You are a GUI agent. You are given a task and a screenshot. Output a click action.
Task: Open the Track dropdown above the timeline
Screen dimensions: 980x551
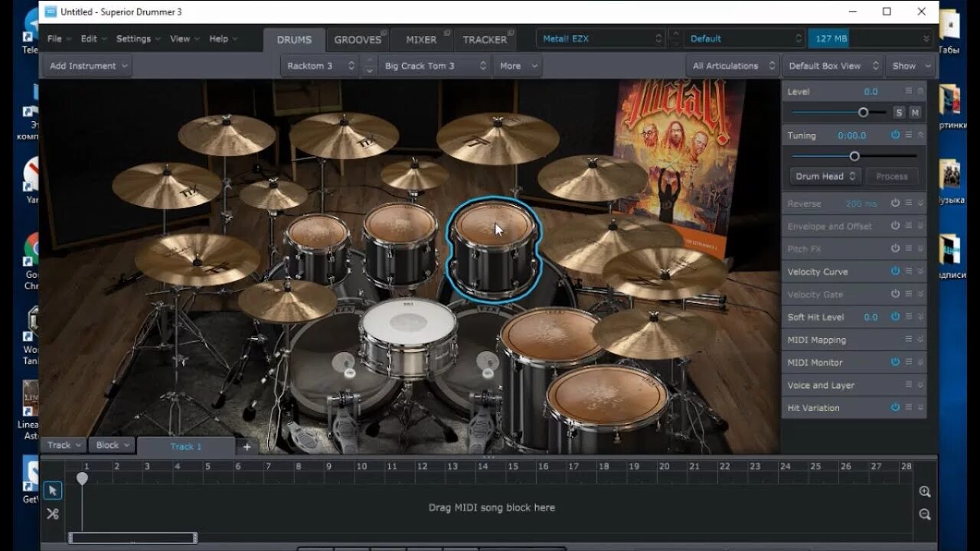[x=64, y=445]
